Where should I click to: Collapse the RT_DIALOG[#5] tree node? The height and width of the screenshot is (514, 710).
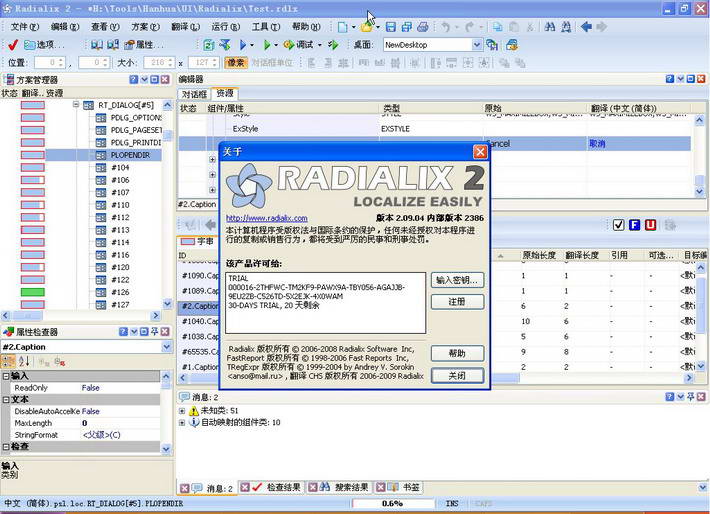pos(76,105)
